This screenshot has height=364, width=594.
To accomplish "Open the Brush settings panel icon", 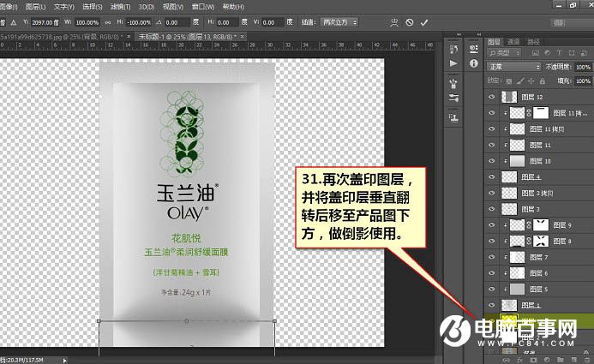I will click(x=453, y=98).
